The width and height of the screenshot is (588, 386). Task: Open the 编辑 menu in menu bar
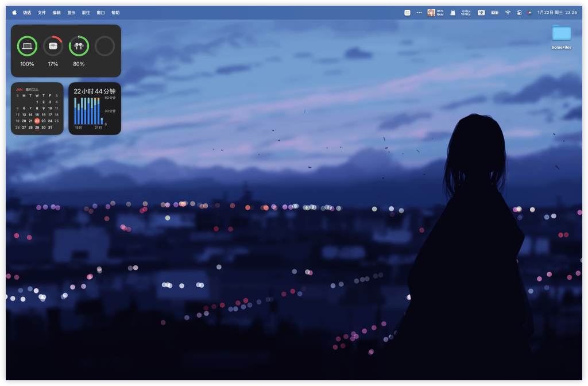click(x=56, y=13)
